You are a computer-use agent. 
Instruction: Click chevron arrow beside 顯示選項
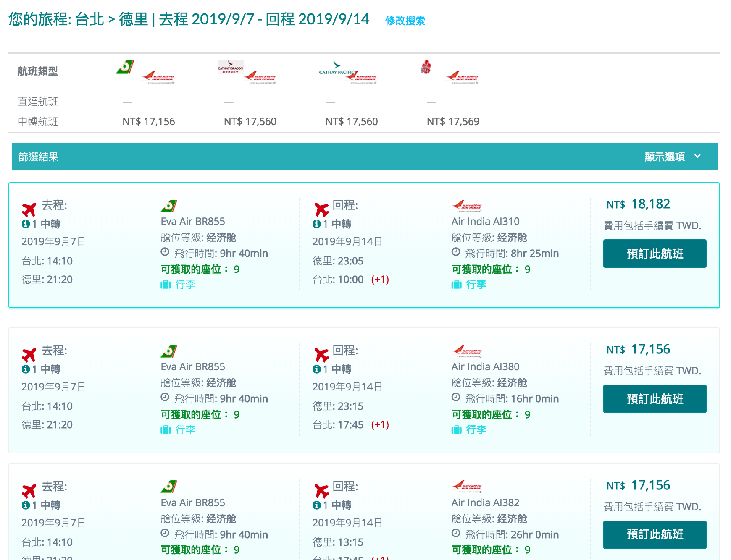point(697,156)
